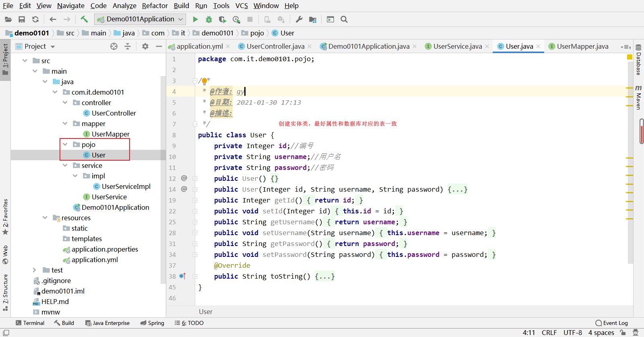
Task: Open the run configuration dropdown Demo0101Application
Action: [x=140, y=19]
